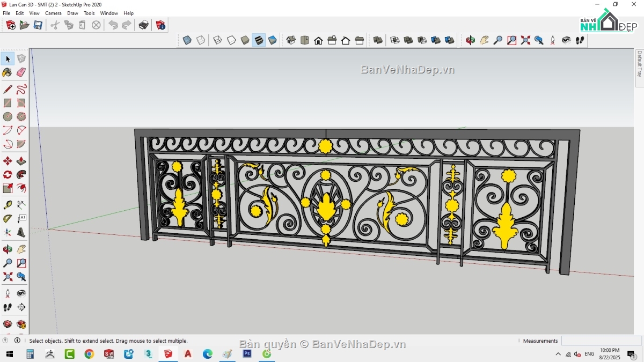Screen dimensions: 644x362
Task: Enable Monochrome face style
Action: tap(272, 40)
